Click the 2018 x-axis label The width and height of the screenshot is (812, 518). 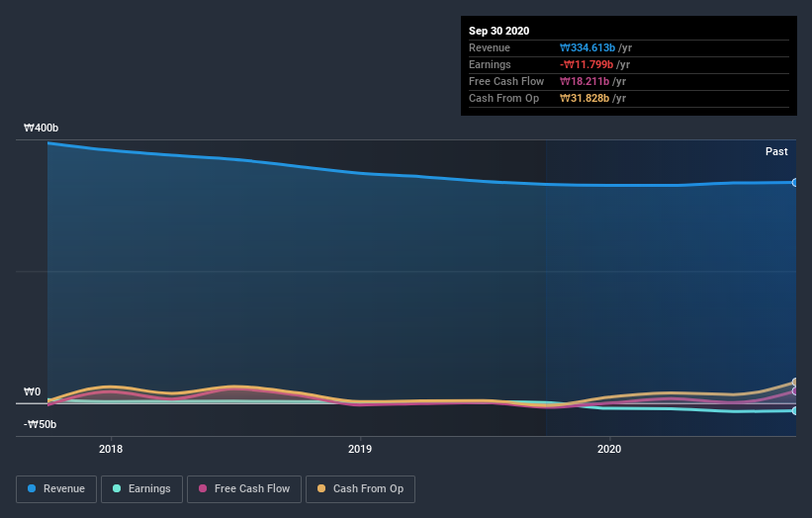(x=111, y=449)
